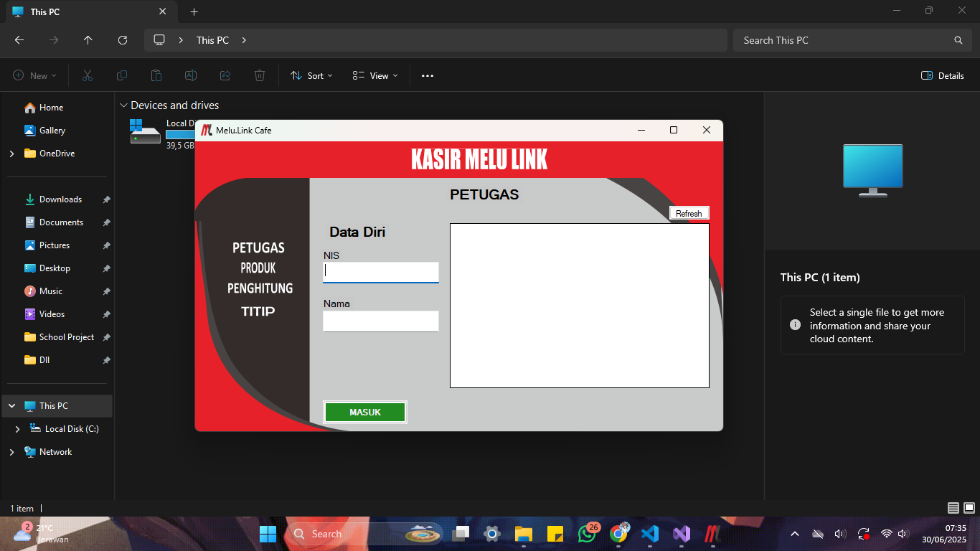Collapse the Devices and drives group
This screenshot has width=980, height=551.
point(123,105)
